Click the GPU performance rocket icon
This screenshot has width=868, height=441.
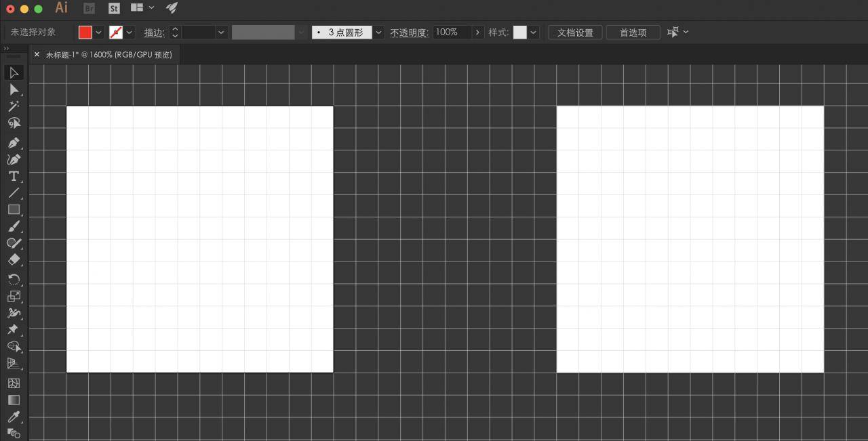point(172,7)
